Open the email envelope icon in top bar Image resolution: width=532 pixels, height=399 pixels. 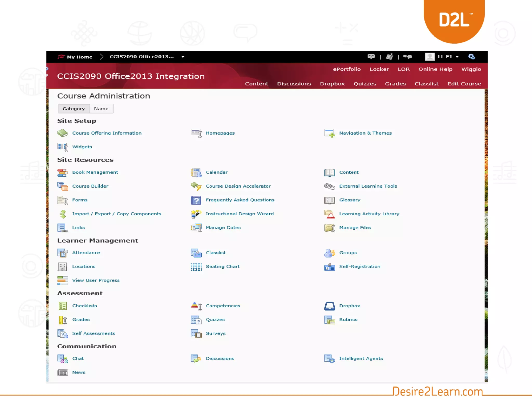click(x=371, y=57)
